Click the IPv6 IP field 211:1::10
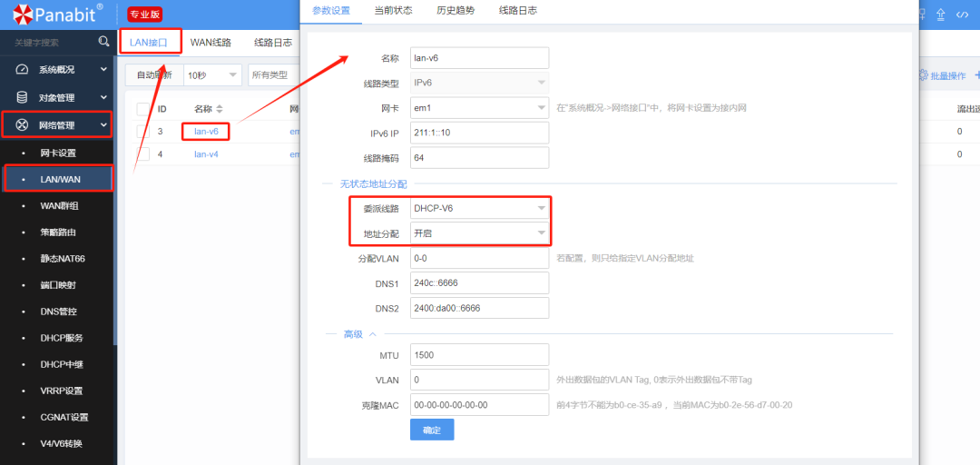The width and height of the screenshot is (980, 465). pyautogui.click(x=479, y=133)
